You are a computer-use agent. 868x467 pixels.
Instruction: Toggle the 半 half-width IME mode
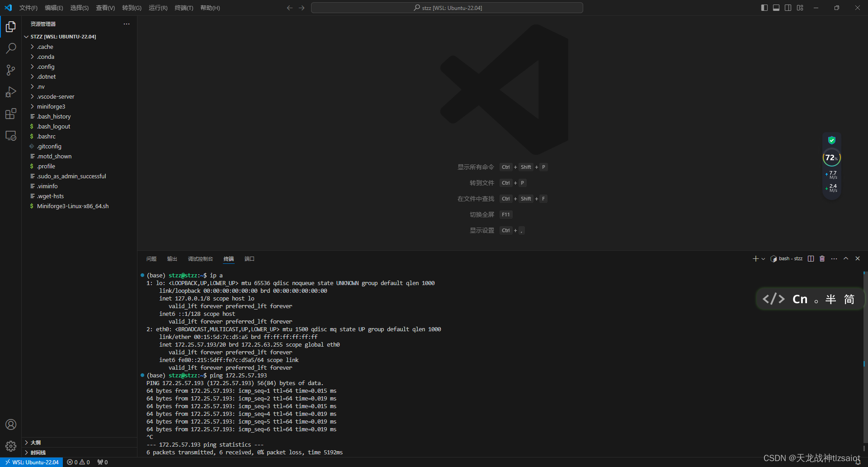click(x=830, y=299)
